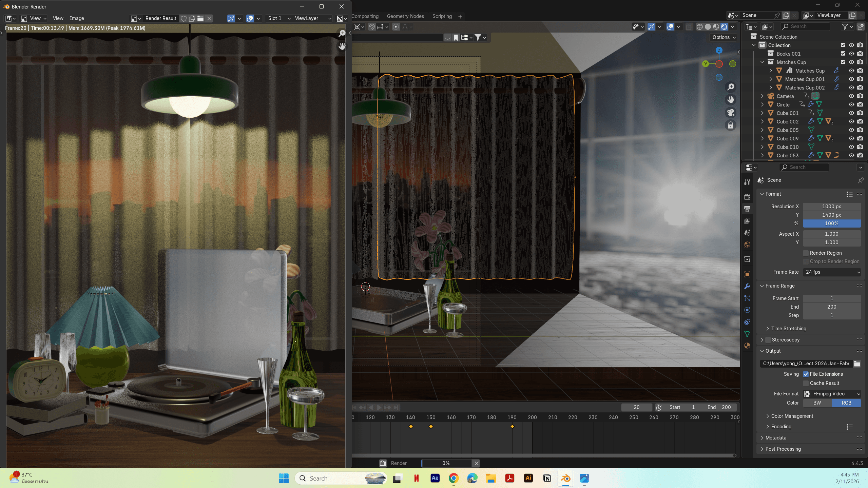Image resolution: width=868 pixels, height=488 pixels.
Task: Enable the Render Region checkbox
Action: point(806,253)
